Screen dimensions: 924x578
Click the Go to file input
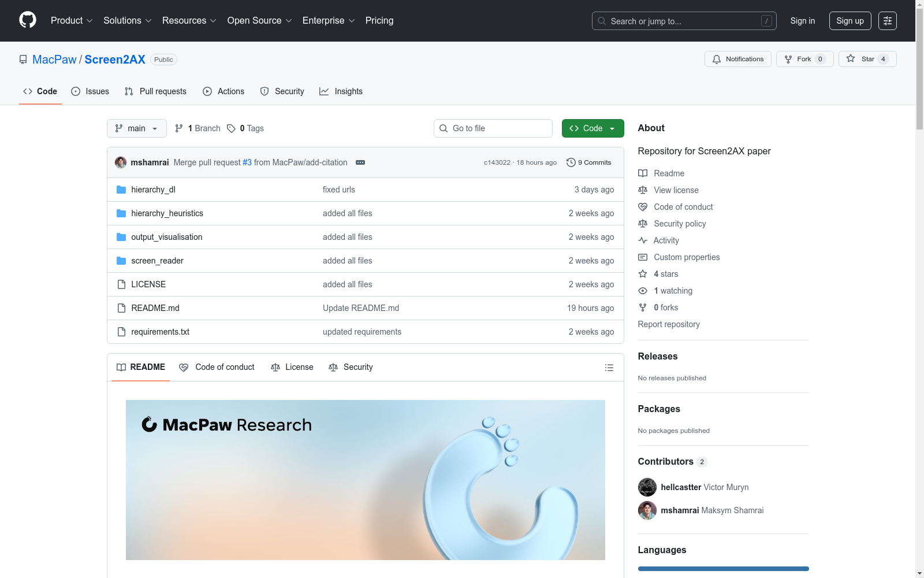(x=493, y=128)
